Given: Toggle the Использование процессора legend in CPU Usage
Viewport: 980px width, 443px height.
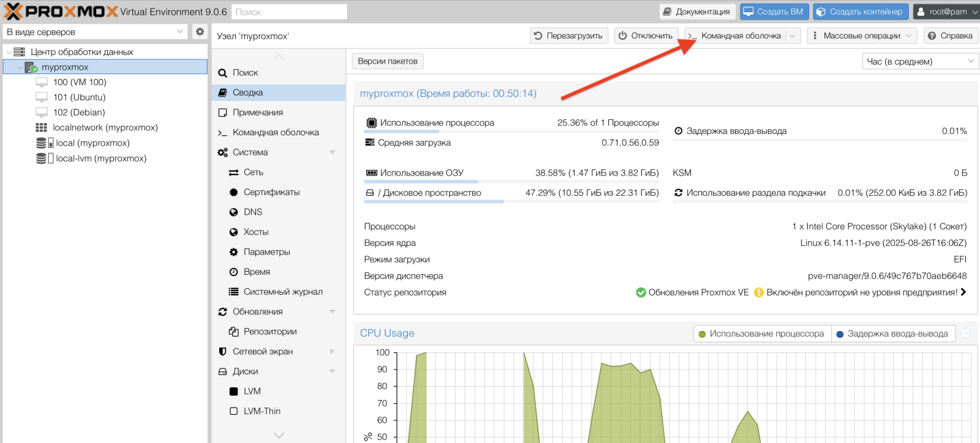Looking at the screenshot, I should pyautogui.click(x=762, y=334).
